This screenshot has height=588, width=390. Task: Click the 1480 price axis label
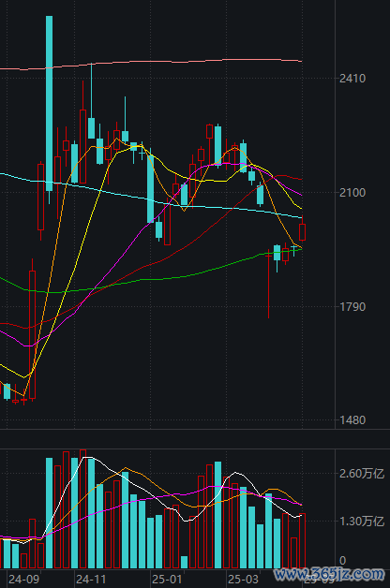352,420
